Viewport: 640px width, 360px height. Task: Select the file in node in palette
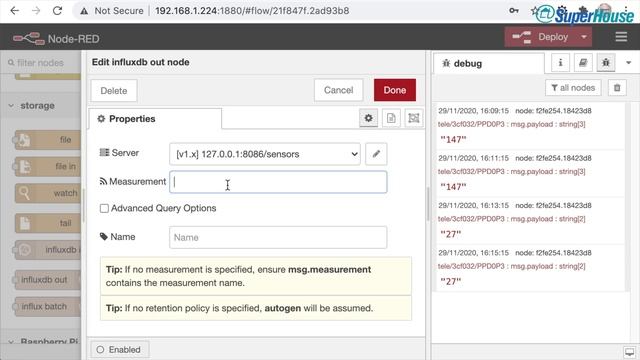tap(48, 167)
